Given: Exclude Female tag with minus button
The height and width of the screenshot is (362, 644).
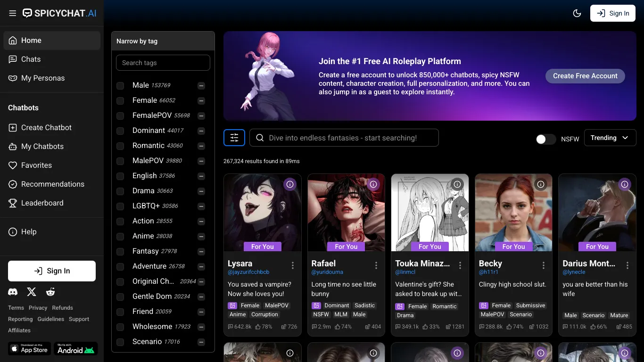Looking at the screenshot, I should click(201, 101).
